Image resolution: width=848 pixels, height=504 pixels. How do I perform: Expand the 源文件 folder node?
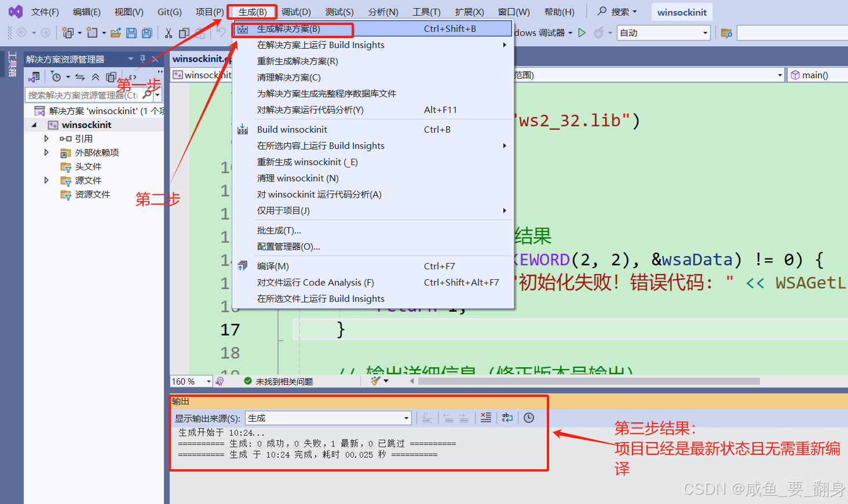coord(46,180)
